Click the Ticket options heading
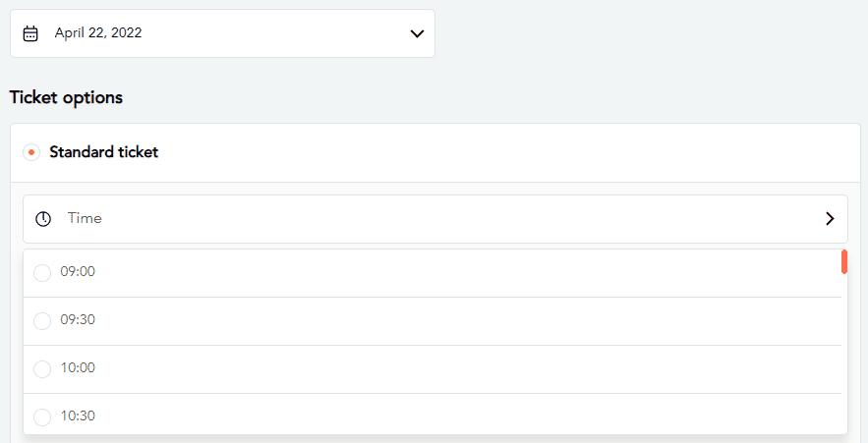The image size is (868, 443). [66, 98]
